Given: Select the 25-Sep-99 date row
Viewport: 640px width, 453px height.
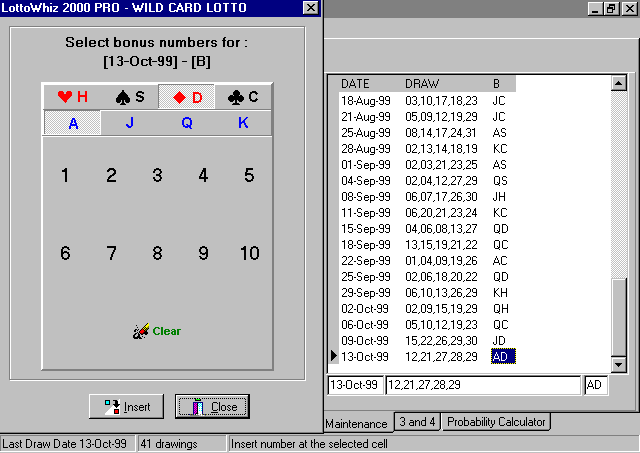Looking at the screenshot, I should click(x=366, y=277).
